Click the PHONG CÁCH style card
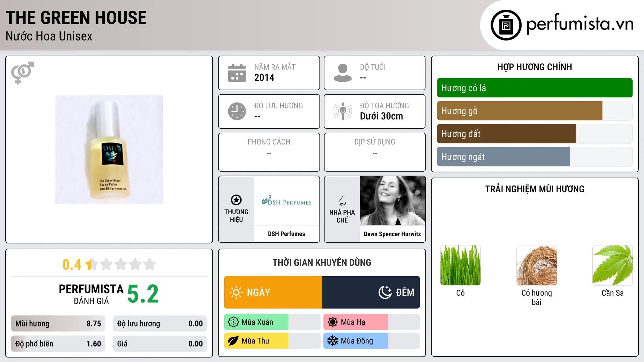 pyautogui.click(x=269, y=152)
